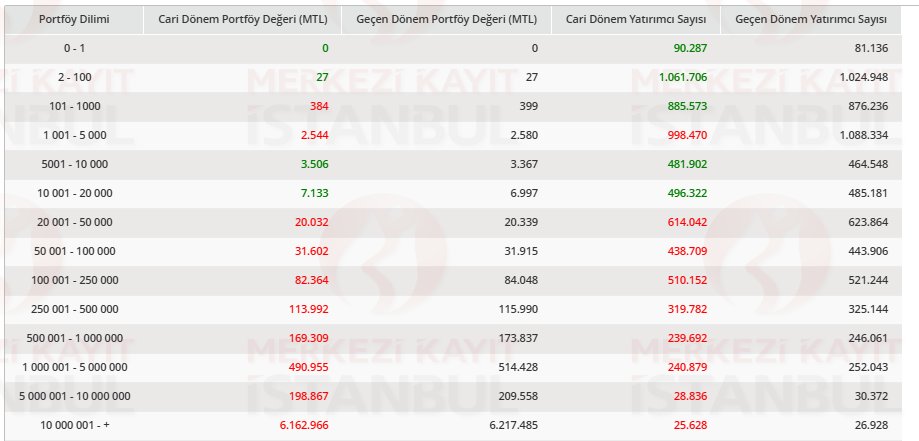Click the green value 885.573
Screen dimensions: 919x441
(x=687, y=106)
